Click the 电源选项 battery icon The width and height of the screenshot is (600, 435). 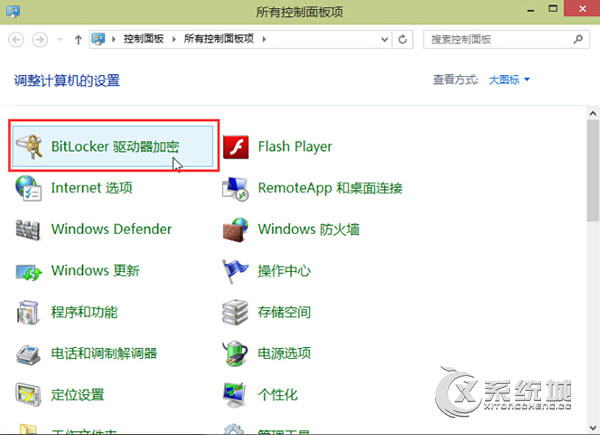tap(235, 353)
